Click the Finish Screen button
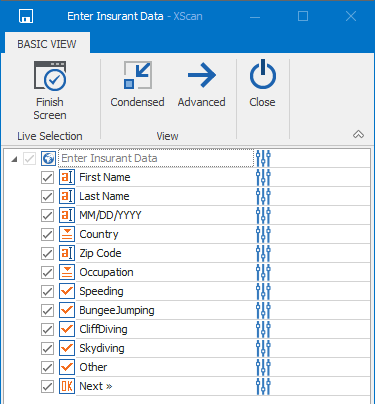 (50, 91)
